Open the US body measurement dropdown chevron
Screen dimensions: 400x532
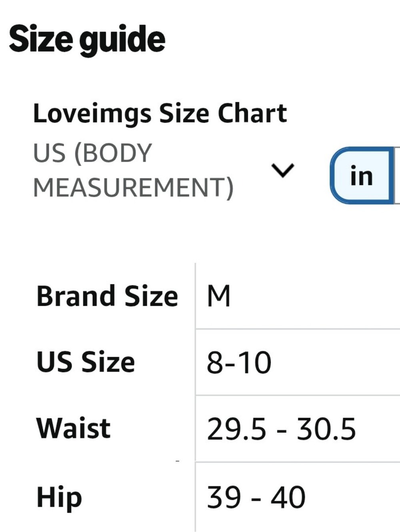point(283,170)
